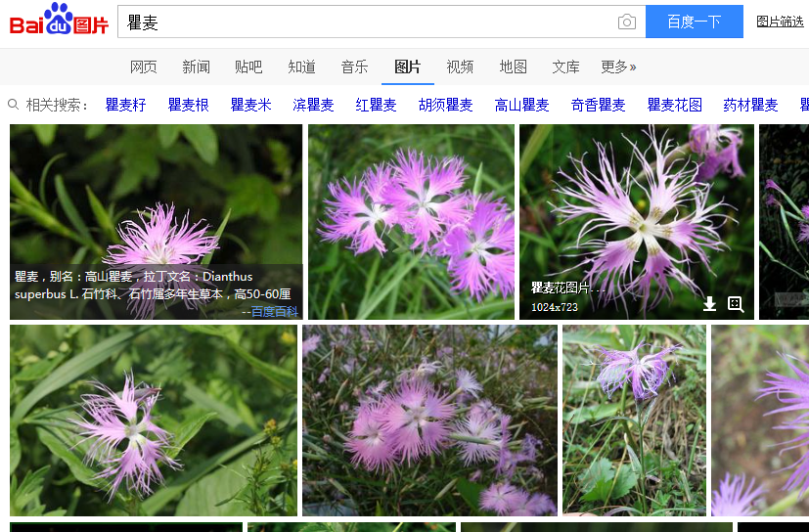Open the 百度百科 source link

pyautogui.click(x=275, y=311)
